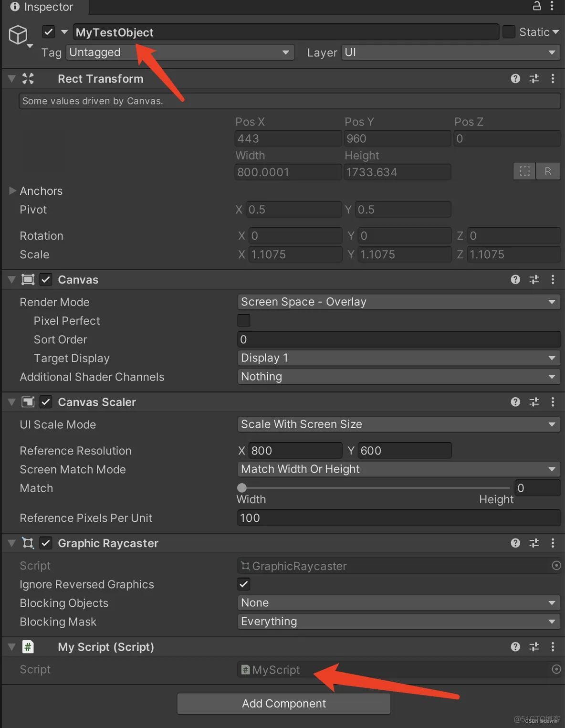Click the My Script C# icon
This screenshot has width=565, height=728.
point(28,647)
